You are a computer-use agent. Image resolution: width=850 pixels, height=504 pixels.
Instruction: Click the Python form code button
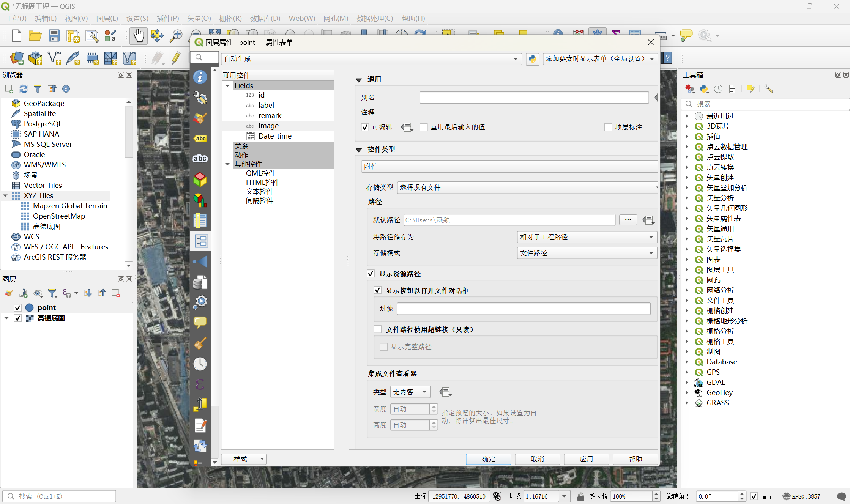point(532,59)
